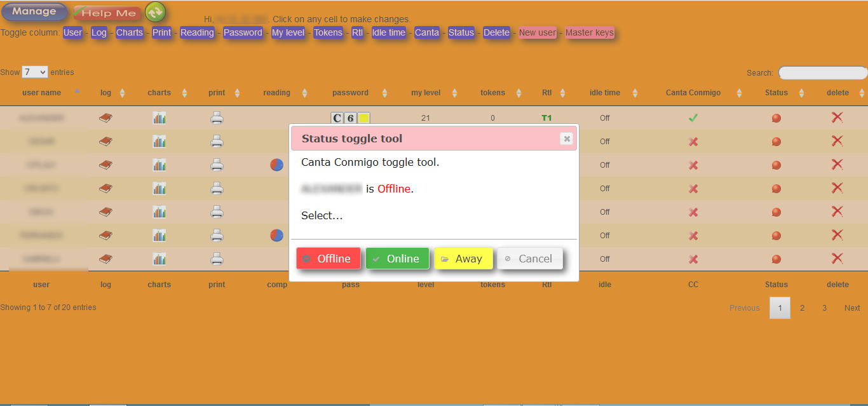Toggle the User column visibility
Screen dimensions: 868x406
73,32
